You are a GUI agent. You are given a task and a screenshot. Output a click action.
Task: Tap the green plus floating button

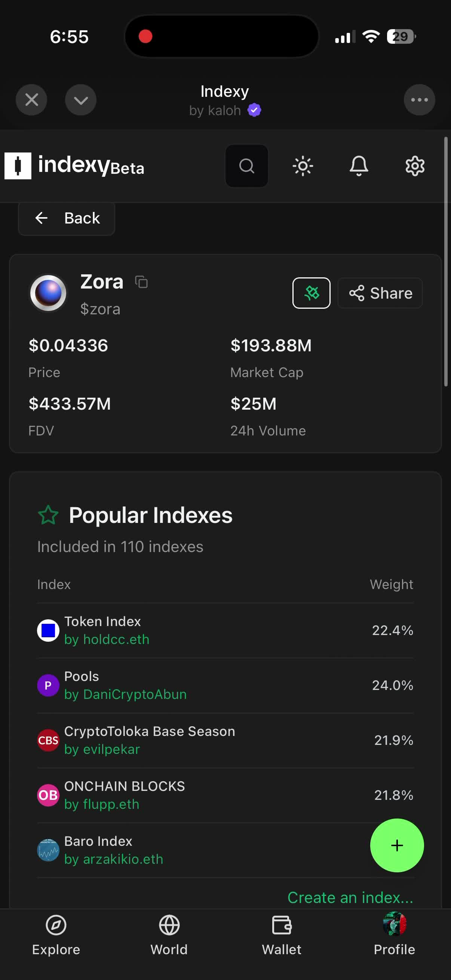point(396,845)
